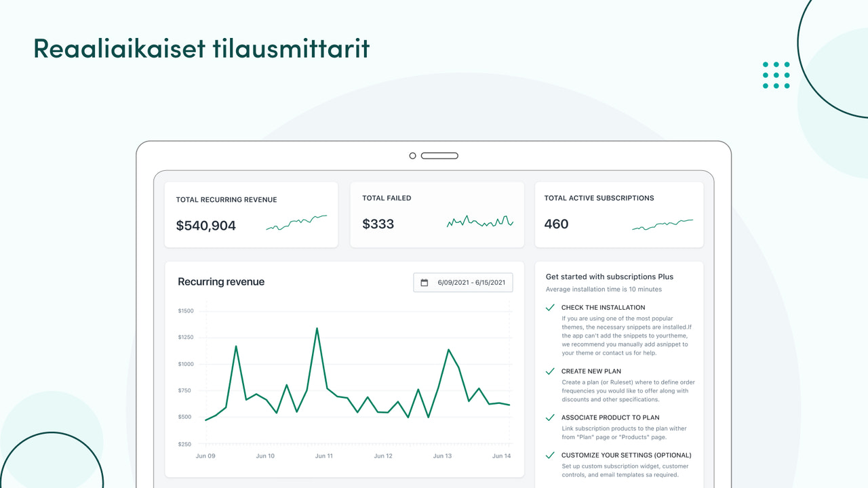The image size is (868, 488).
Task: Open the Total Recurring Revenue card
Action: [252, 214]
